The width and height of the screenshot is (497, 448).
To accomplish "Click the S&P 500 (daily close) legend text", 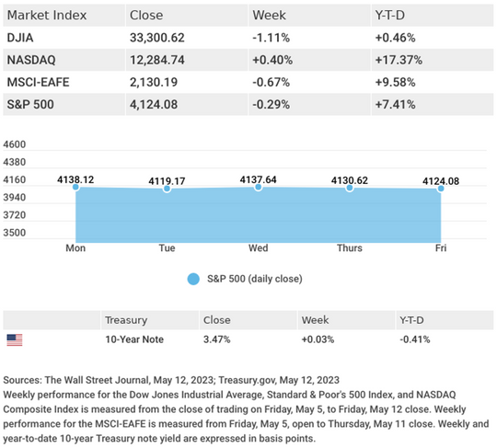I will 255,279.
